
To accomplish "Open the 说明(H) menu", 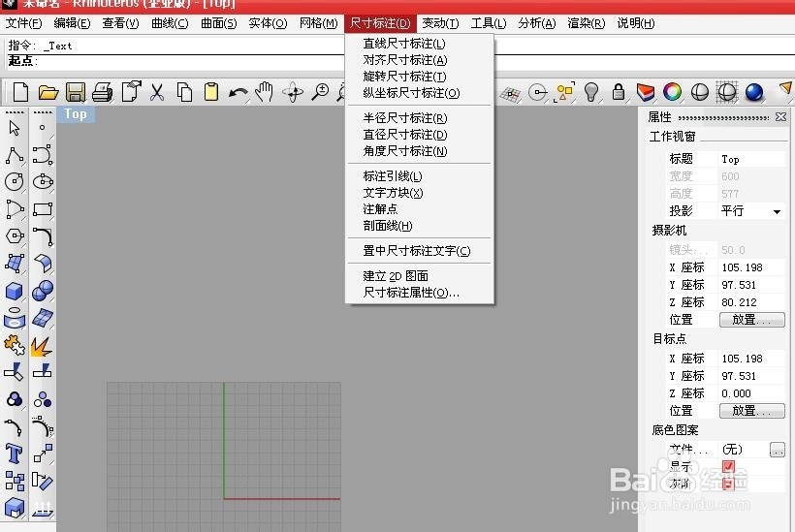I will [636, 23].
